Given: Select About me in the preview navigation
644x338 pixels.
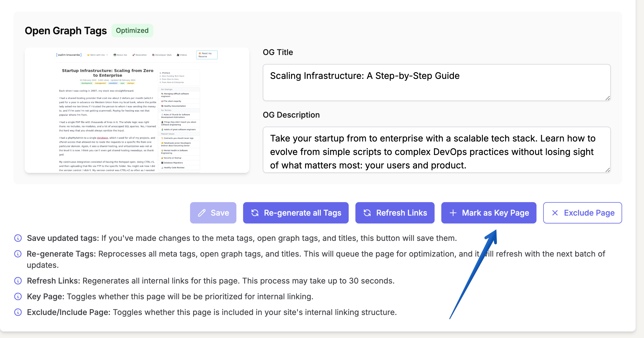Looking at the screenshot, I should pyautogui.click(x=120, y=55).
